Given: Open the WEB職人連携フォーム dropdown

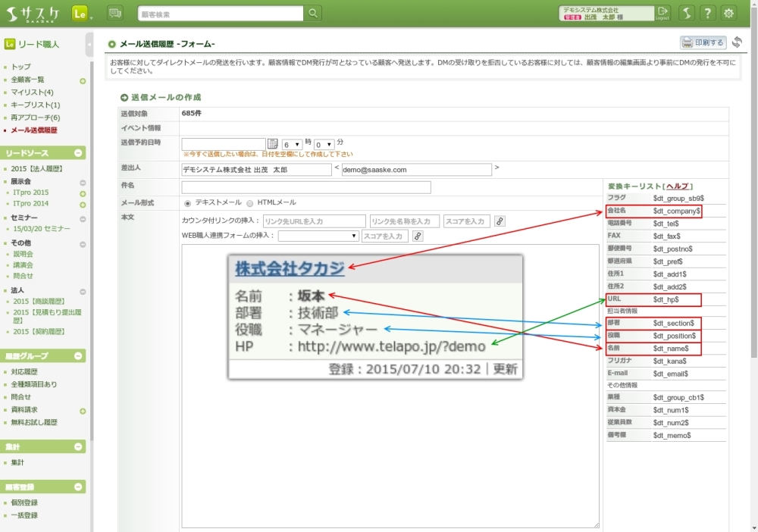Looking at the screenshot, I should tap(318, 236).
